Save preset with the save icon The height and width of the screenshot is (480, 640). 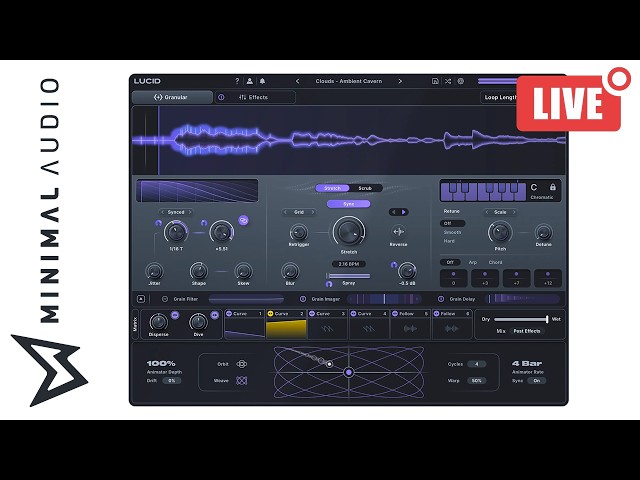[435, 81]
